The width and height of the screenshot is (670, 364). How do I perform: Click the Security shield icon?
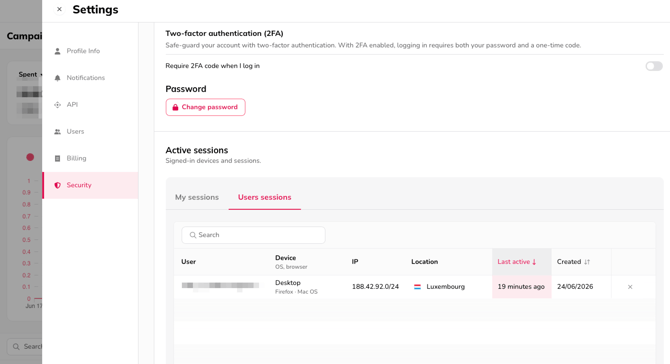[57, 185]
